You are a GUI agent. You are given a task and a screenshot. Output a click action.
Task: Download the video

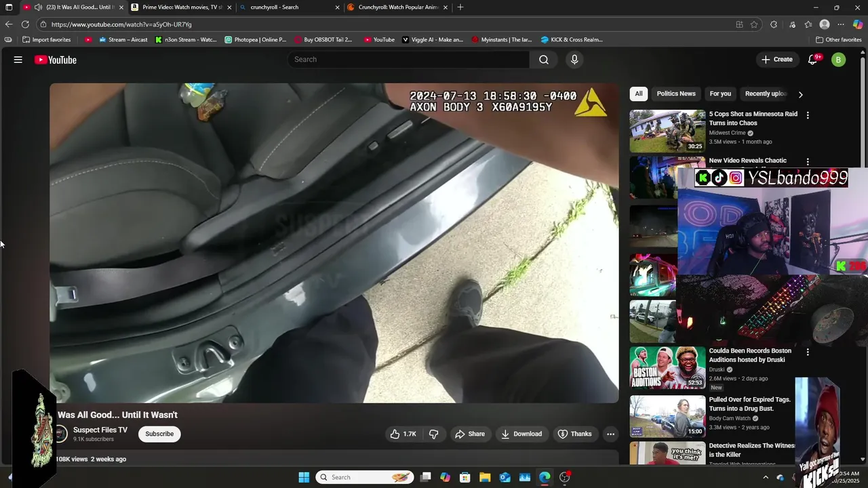click(x=521, y=434)
